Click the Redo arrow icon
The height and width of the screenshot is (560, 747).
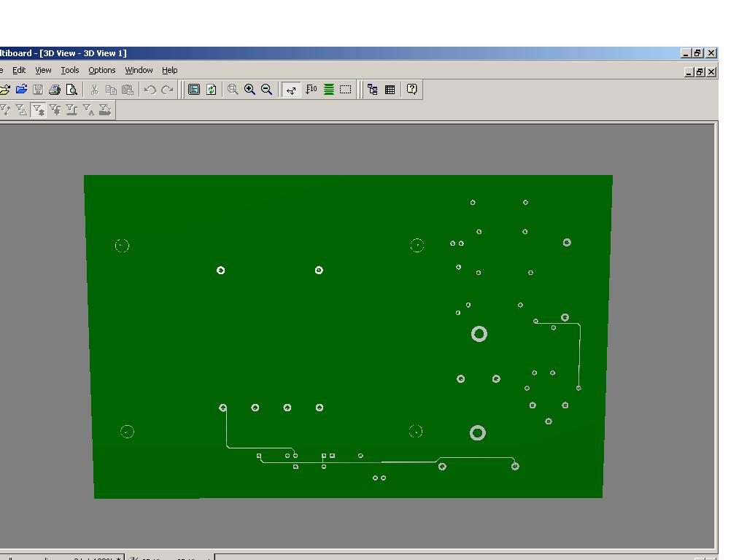tap(167, 90)
